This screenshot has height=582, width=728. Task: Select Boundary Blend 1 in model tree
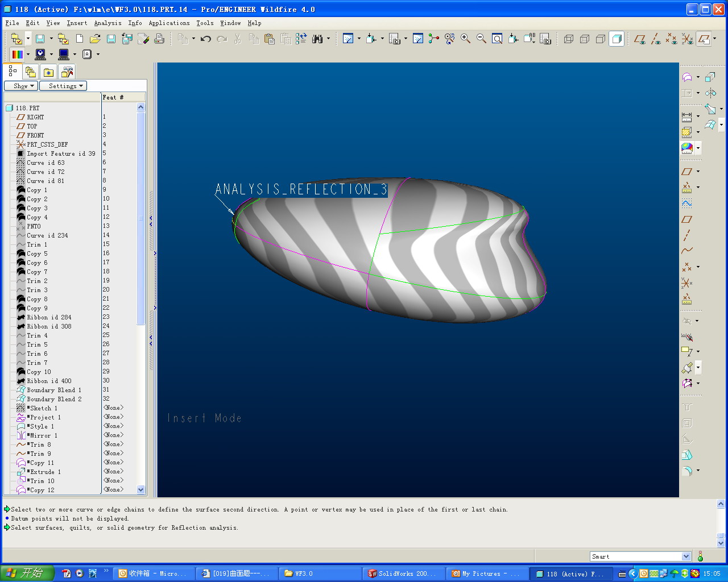coord(54,390)
